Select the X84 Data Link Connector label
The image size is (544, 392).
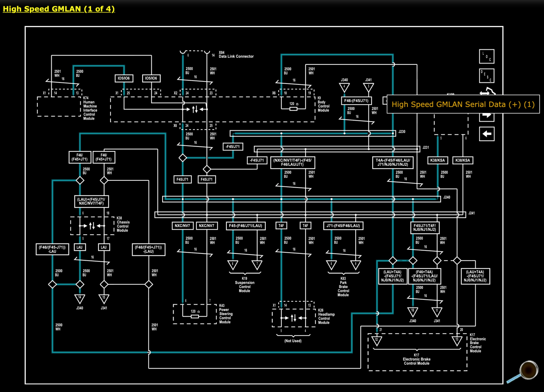click(x=236, y=54)
